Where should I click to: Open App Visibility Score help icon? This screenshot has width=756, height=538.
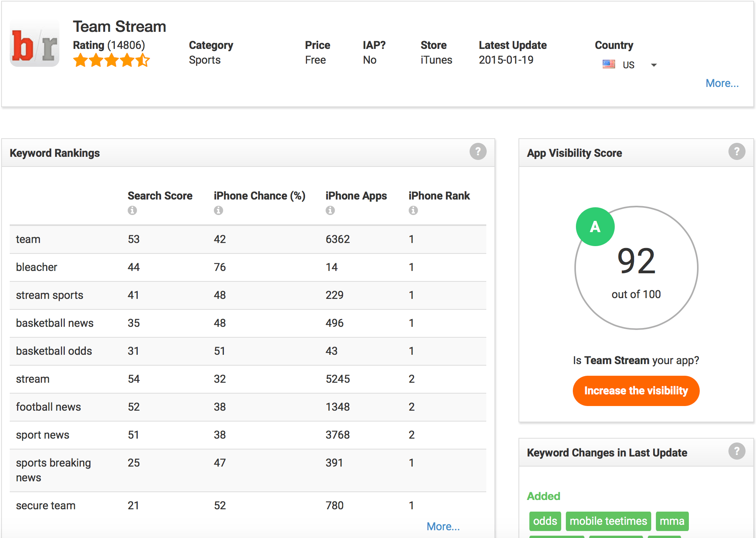(x=736, y=152)
